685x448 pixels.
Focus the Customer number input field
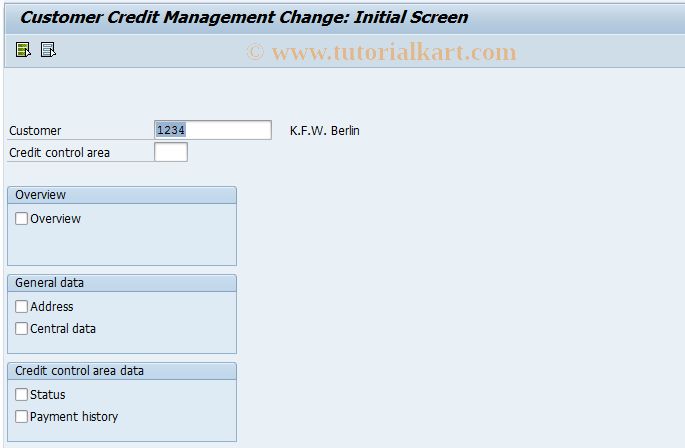213,130
